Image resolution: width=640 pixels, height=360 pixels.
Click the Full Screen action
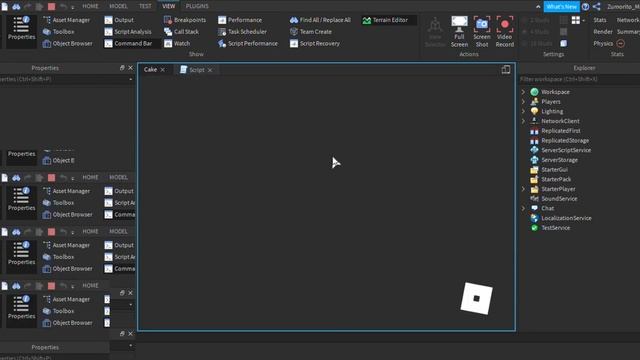(x=459, y=32)
